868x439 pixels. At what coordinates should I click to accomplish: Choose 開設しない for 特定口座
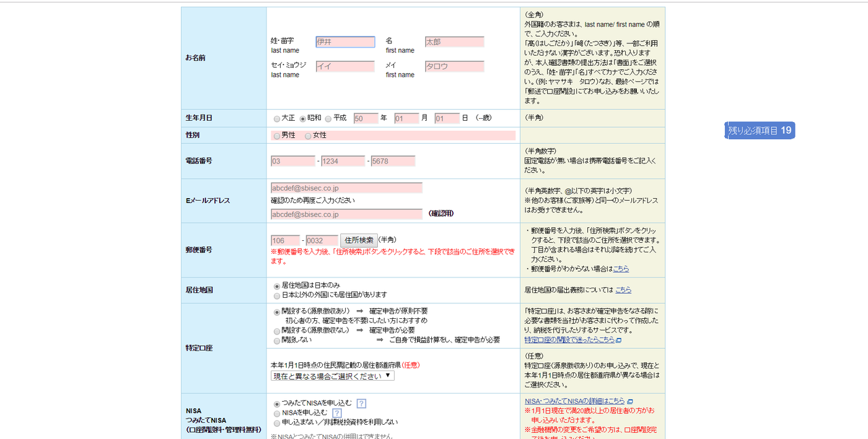tap(277, 340)
